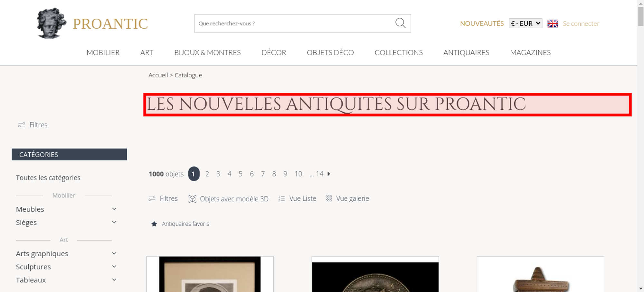Open the ANTIQUAIRES menu

tap(466, 52)
